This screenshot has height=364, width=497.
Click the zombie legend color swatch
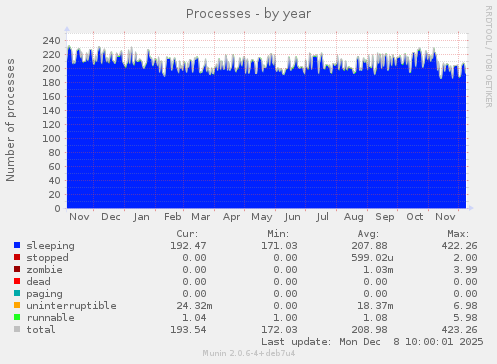click(x=17, y=269)
